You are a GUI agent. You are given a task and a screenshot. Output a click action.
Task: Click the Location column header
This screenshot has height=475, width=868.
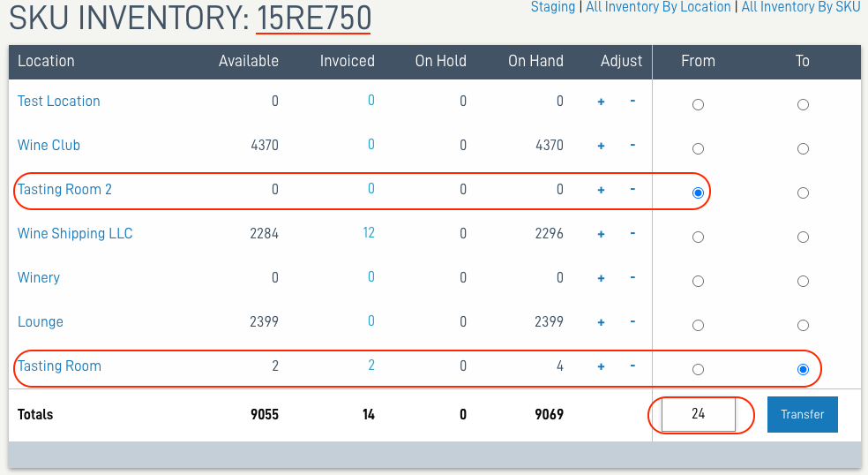(46, 61)
